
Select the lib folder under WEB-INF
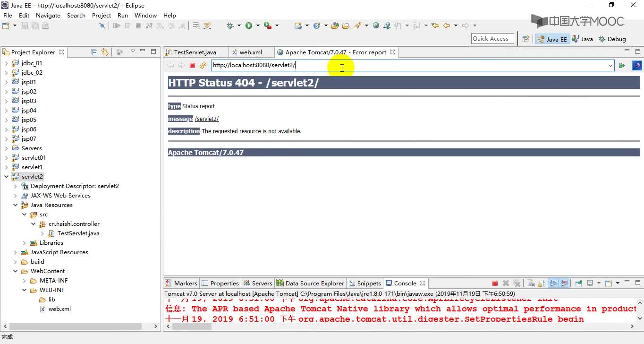pyautogui.click(x=47, y=299)
